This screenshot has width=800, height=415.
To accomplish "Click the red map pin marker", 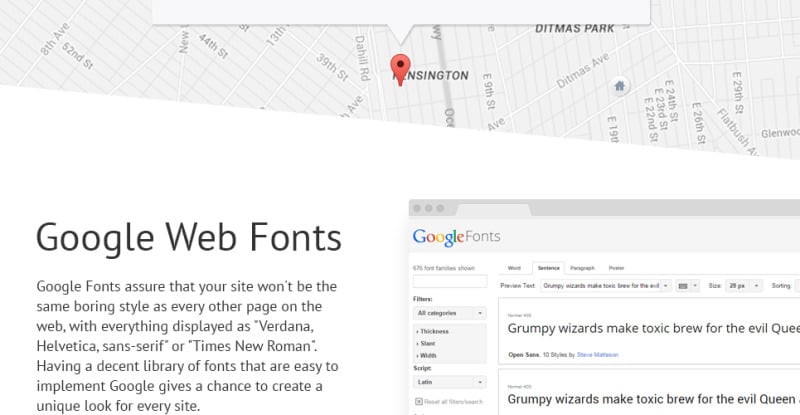I will click(x=401, y=70).
